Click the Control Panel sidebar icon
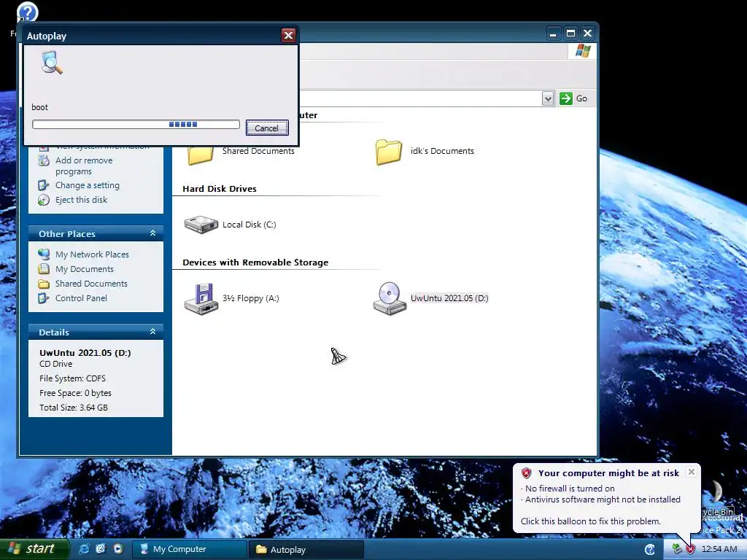The width and height of the screenshot is (747, 560). 43,298
